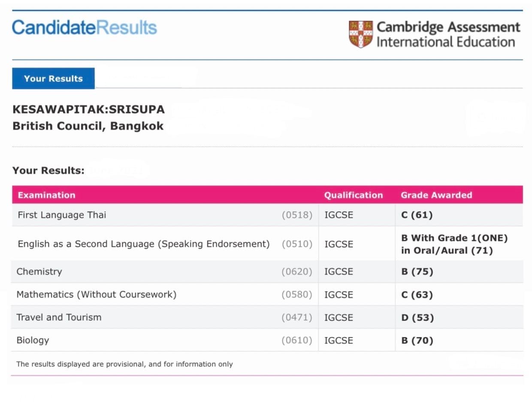Click the CandidateResults logo
The image size is (532, 413).
tap(85, 27)
